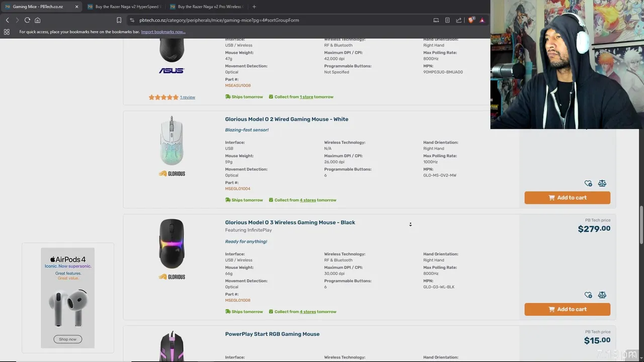This screenshot has width=644, height=362.
Task: Open ASUS part number MSEASU1008 link
Action: tap(237, 85)
